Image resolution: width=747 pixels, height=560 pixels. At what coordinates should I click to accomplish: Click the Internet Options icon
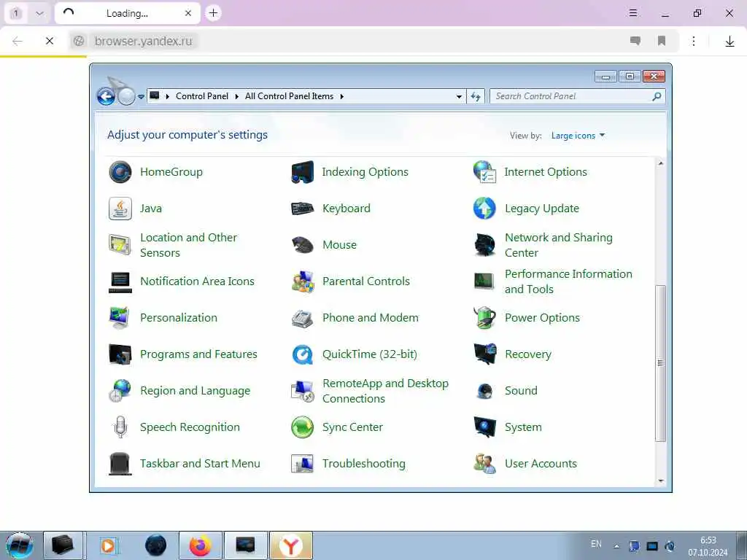click(x=485, y=172)
